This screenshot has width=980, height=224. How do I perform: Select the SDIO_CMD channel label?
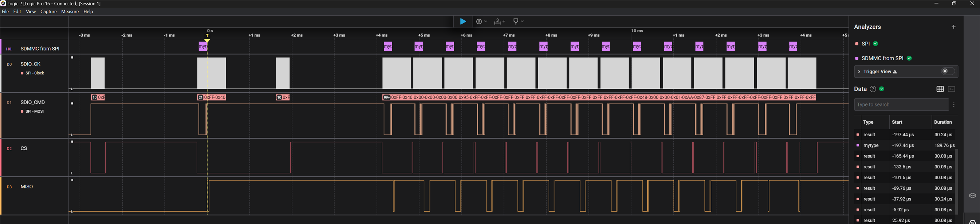tap(33, 103)
